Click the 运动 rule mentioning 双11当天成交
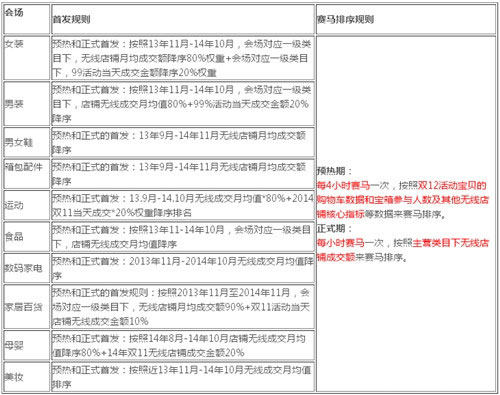This screenshot has width=500, height=395. click(x=183, y=205)
